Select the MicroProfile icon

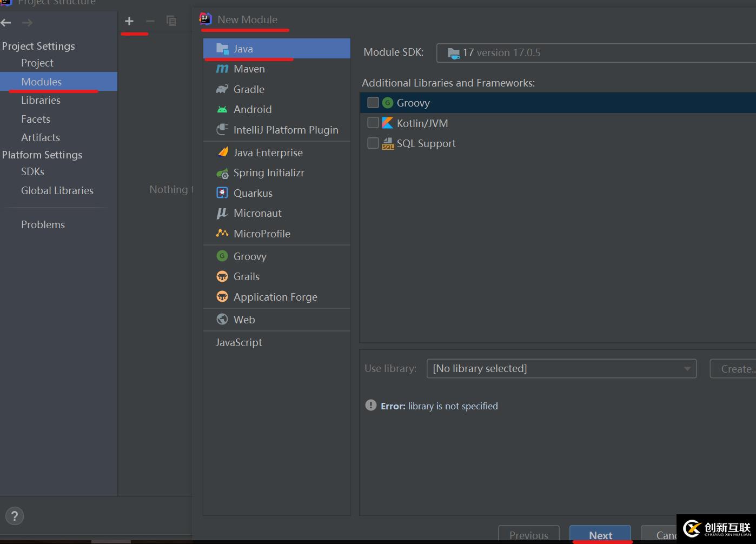[x=222, y=233]
